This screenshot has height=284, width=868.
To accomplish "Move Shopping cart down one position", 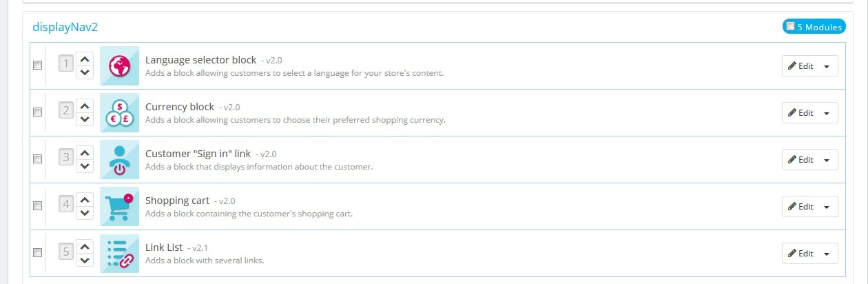I will [85, 213].
